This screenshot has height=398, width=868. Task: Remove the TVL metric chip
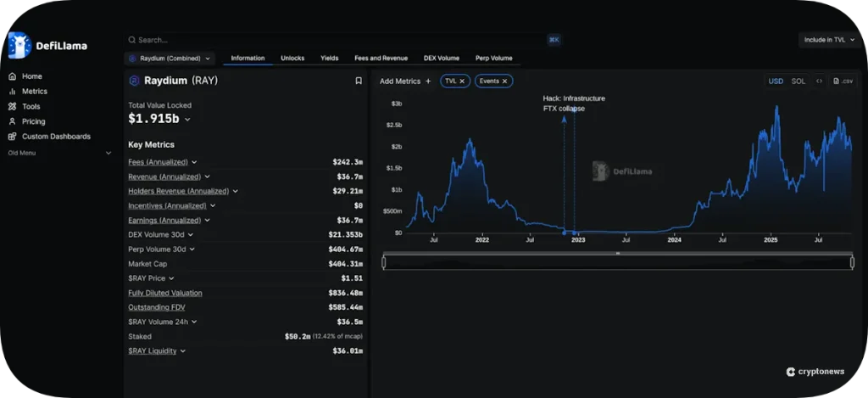click(462, 81)
